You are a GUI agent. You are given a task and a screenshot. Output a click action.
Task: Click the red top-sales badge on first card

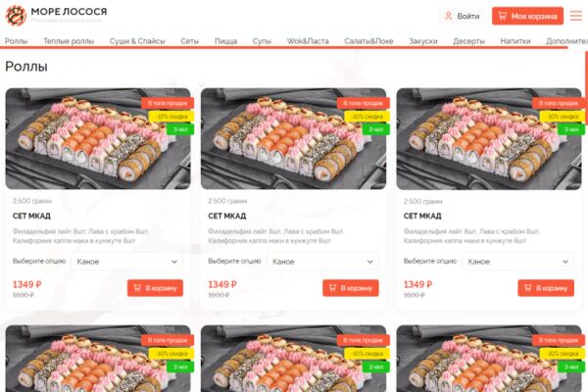coord(168,103)
